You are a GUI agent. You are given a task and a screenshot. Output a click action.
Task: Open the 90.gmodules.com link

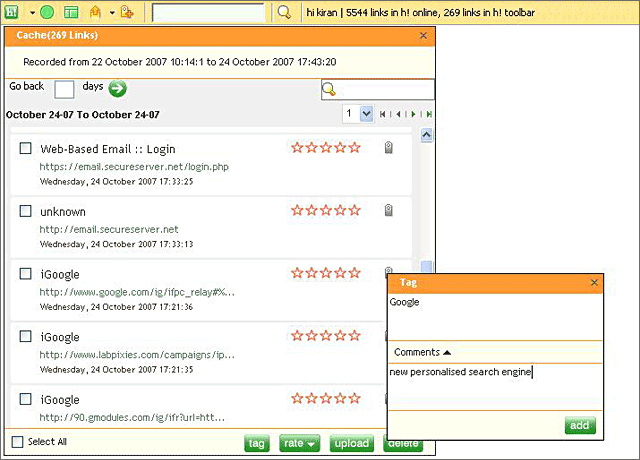click(x=132, y=418)
